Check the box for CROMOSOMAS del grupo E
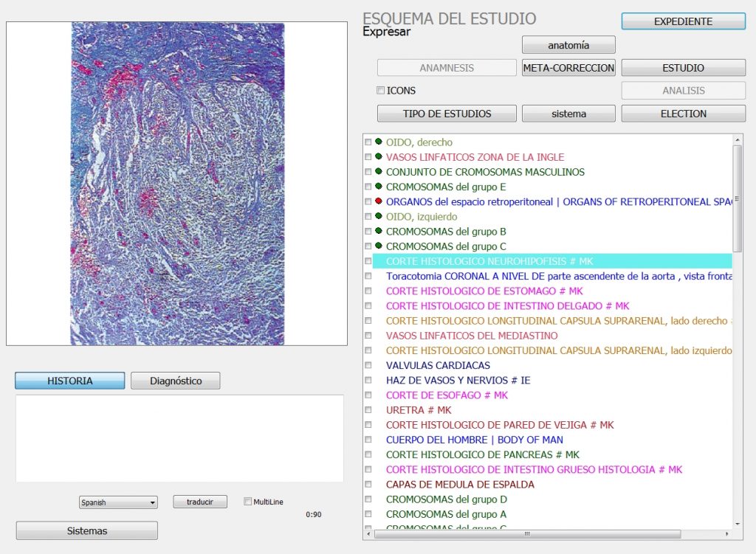Screen dimensions: 756x554 [368, 187]
